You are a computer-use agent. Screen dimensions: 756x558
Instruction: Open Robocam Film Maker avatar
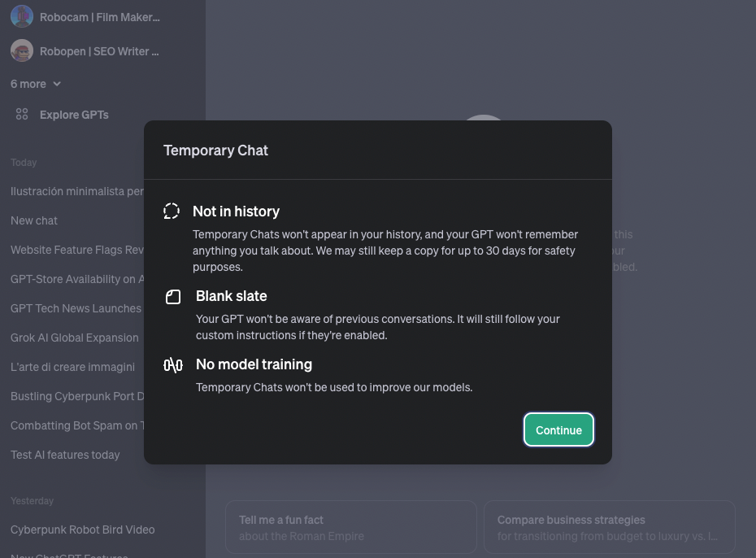pos(22,16)
